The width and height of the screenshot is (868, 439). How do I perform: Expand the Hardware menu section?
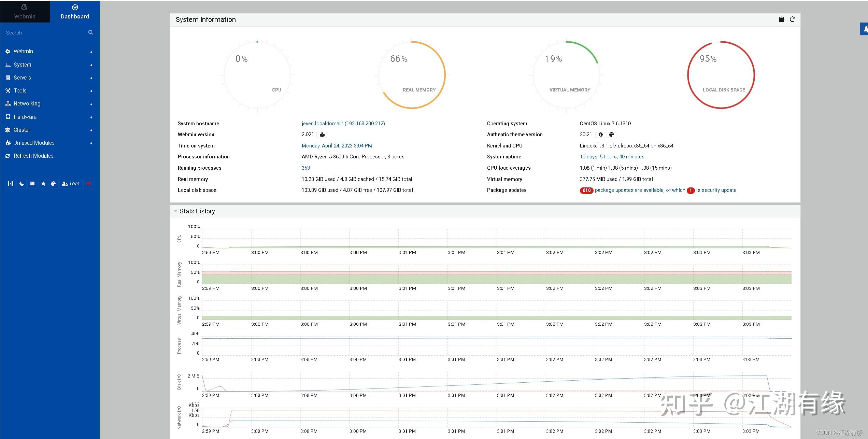click(x=25, y=117)
